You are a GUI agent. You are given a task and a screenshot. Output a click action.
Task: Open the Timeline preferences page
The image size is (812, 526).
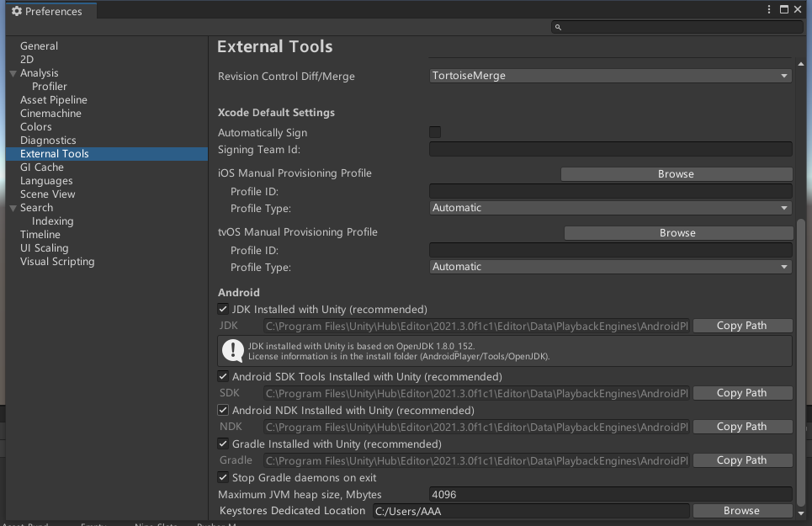(x=40, y=234)
